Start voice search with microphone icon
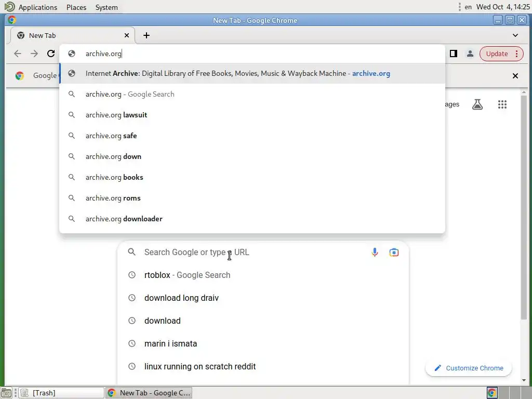 click(x=375, y=252)
